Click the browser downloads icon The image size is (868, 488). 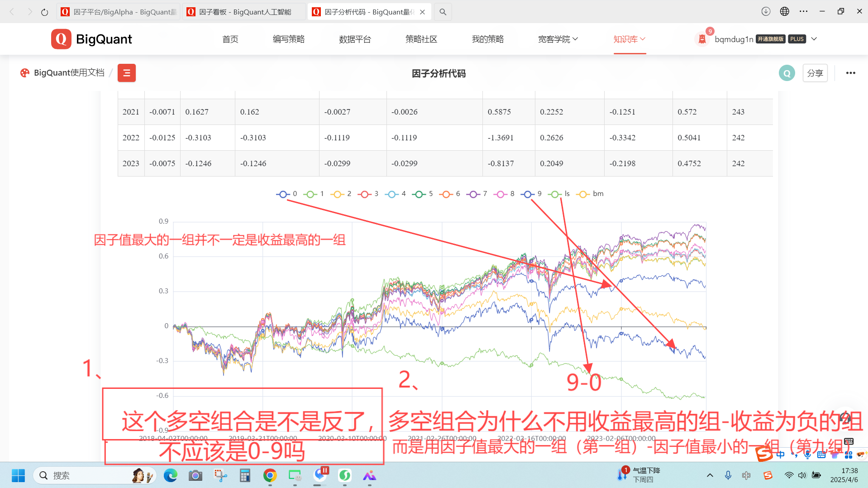coord(766,12)
